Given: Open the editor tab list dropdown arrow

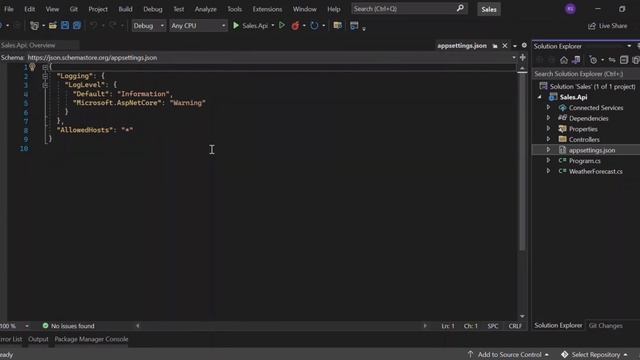Looking at the screenshot, I should [x=515, y=46].
